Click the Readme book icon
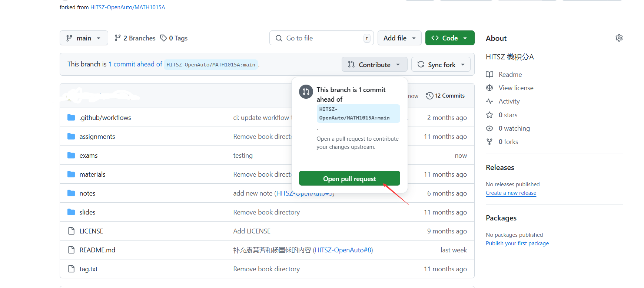The width and height of the screenshot is (644, 288). click(489, 75)
